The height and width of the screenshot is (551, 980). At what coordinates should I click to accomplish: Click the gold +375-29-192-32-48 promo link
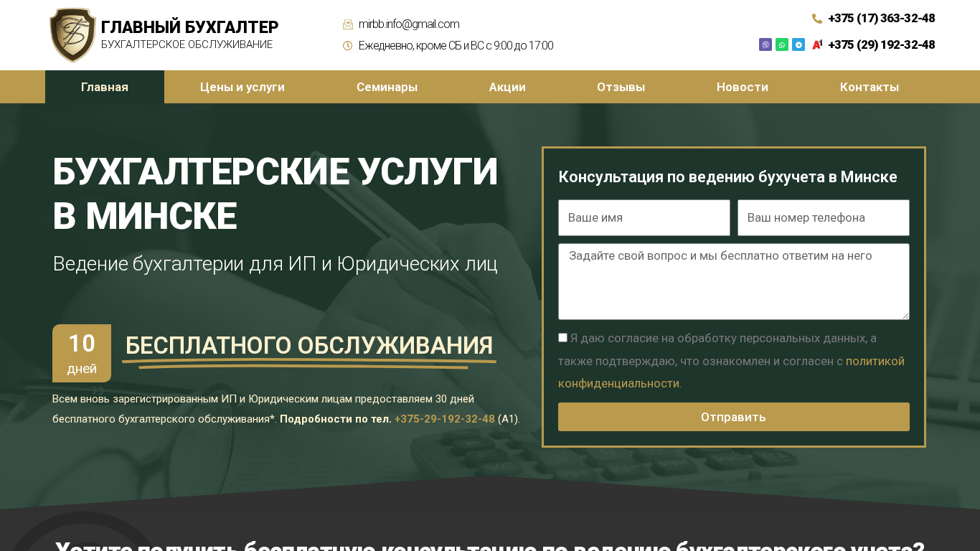(445, 419)
